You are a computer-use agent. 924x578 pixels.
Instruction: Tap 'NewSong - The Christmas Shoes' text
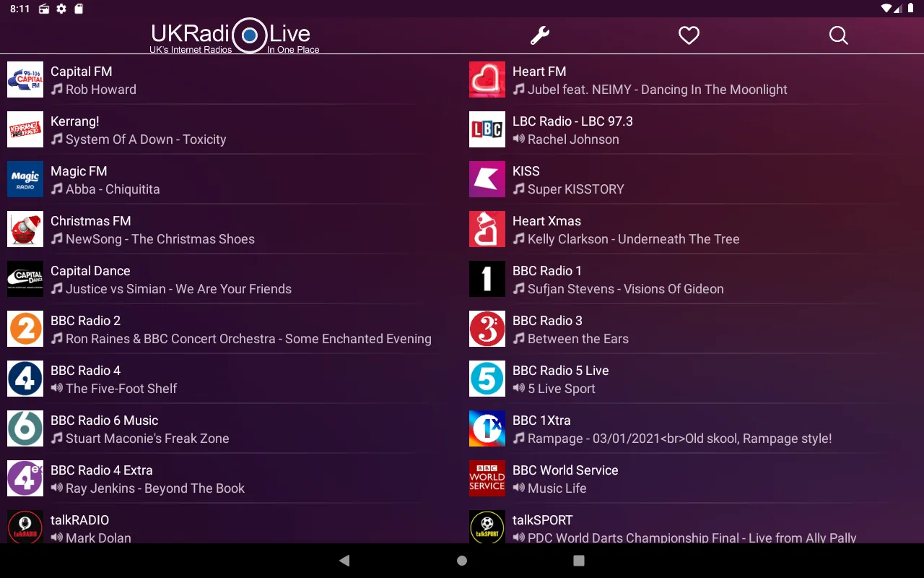(x=160, y=239)
